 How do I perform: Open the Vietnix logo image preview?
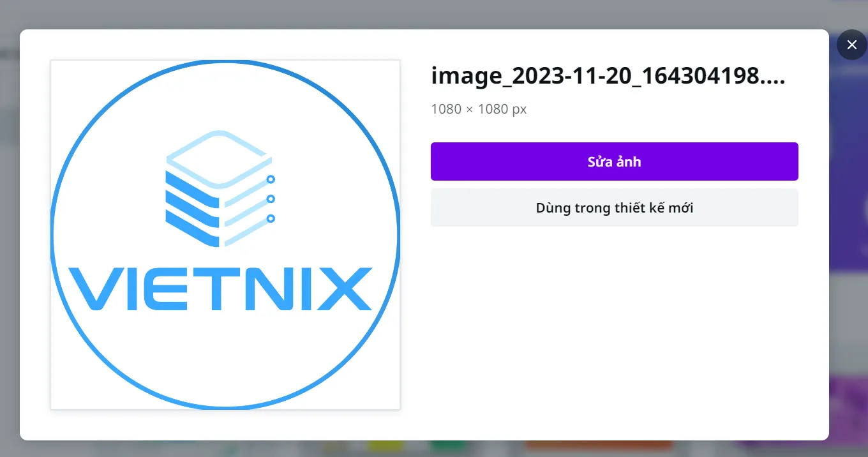tap(225, 235)
